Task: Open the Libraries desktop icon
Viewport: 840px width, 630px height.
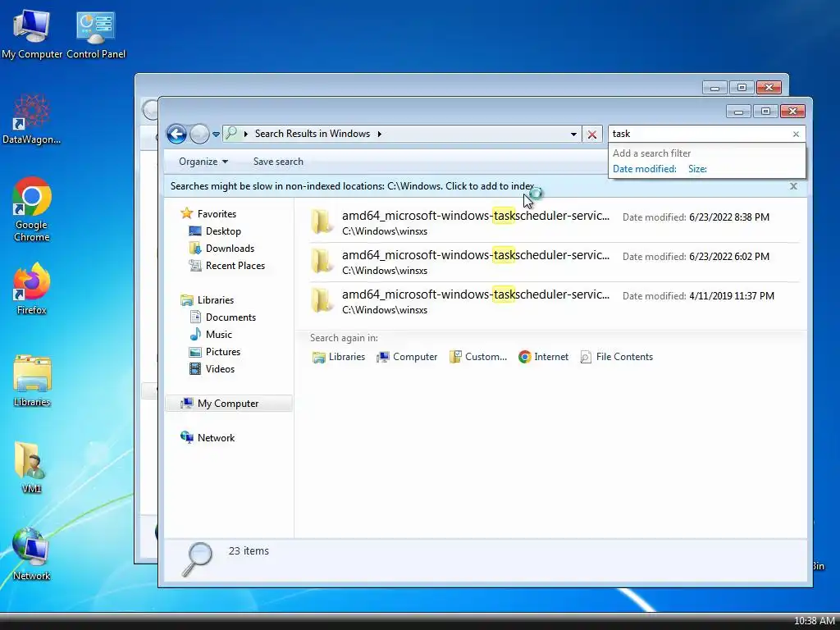Action: pyautogui.click(x=32, y=381)
